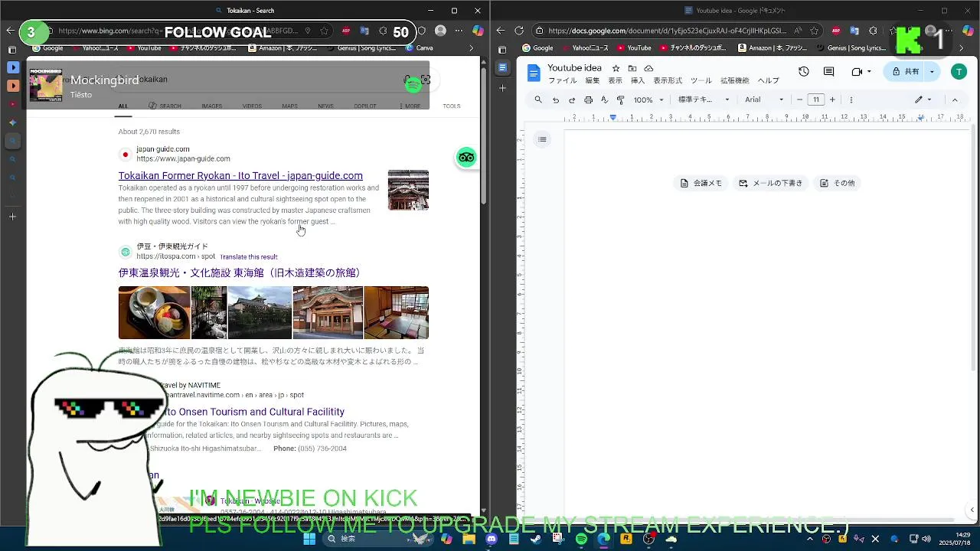Image resolution: width=980 pixels, height=551 pixels.
Task: Open Steam from the taskbar
Action: coord(536,539)
